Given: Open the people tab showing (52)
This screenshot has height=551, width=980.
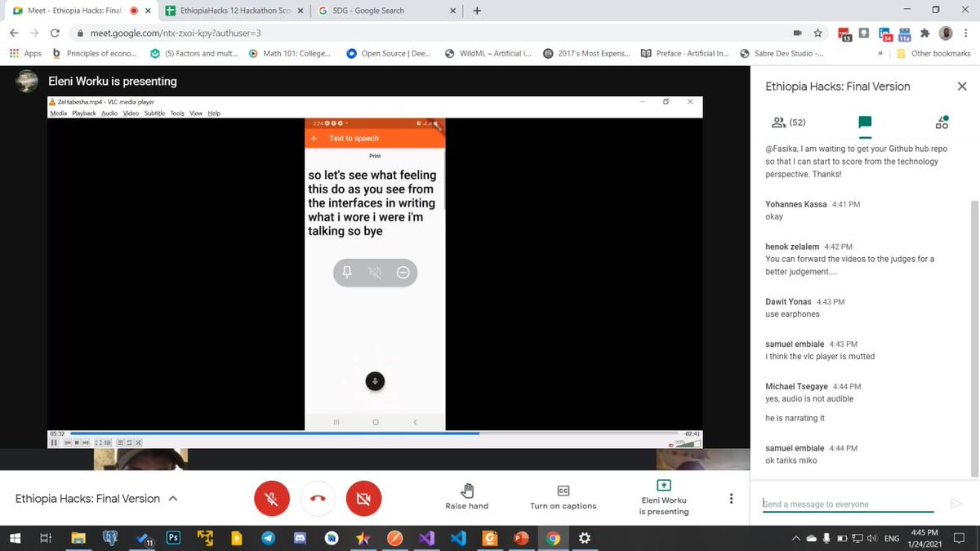Looking at the screenshot, I should click(789, 122).
